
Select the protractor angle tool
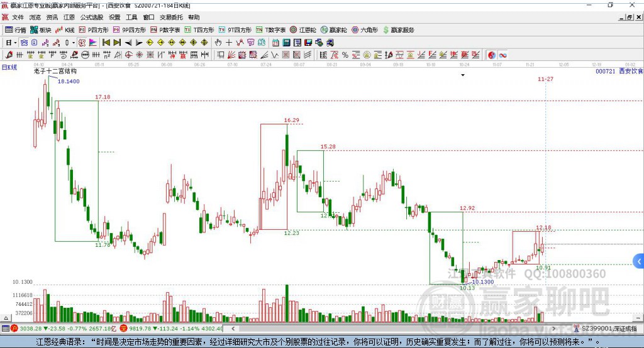point(118,55)
